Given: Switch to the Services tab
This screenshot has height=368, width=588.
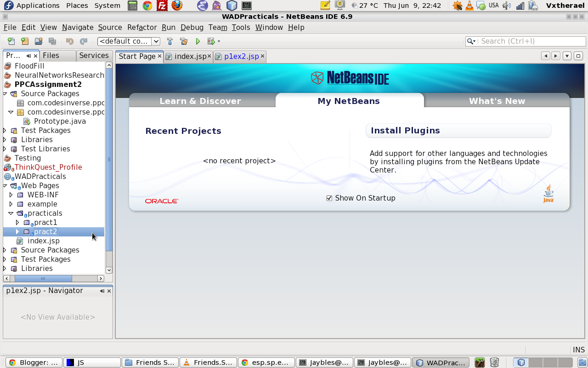Looking at the screenshot, I should 94,56.
